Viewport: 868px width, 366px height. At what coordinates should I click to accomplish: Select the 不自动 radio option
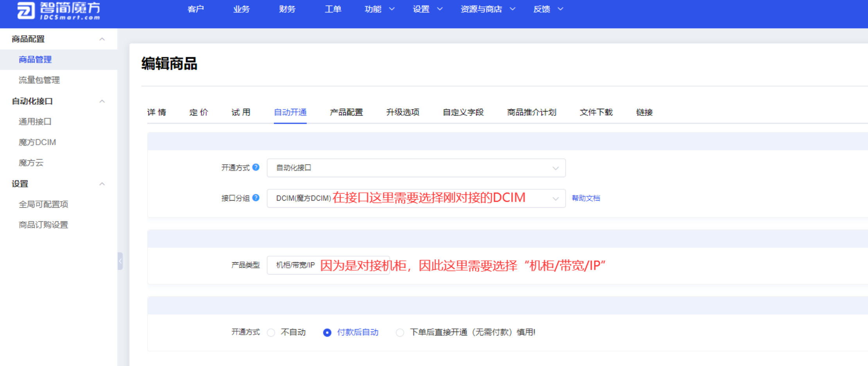(x=271, y=332)
